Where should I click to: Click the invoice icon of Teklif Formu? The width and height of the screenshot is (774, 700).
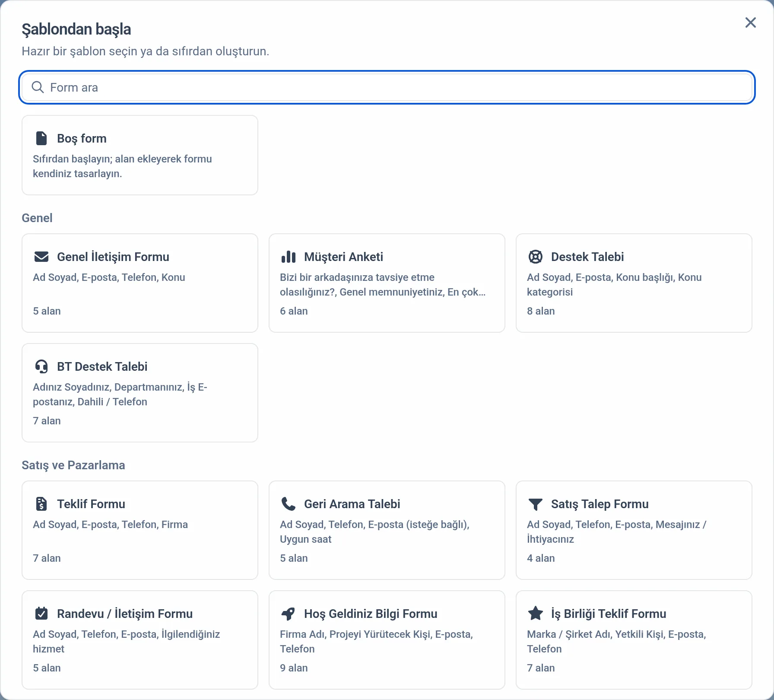[41, 504]
